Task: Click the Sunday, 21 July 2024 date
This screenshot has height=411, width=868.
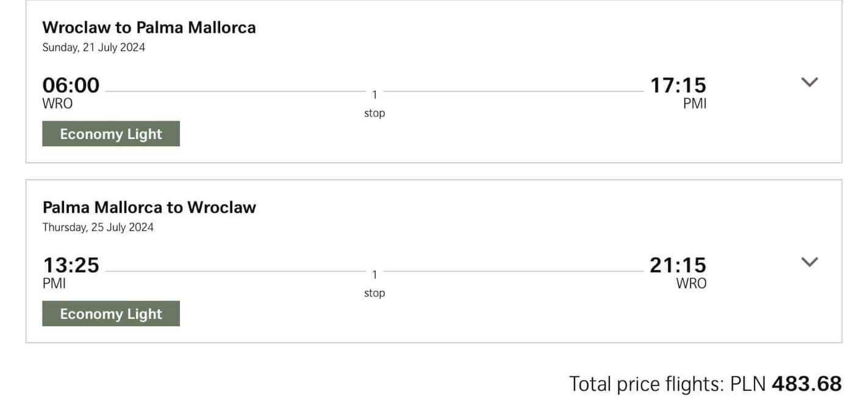Action: (94, 48)
